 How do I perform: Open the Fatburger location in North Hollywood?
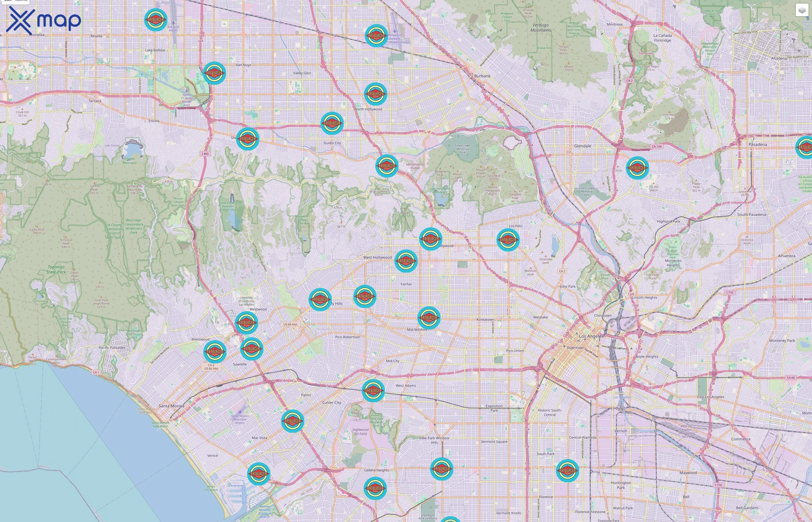376,95
